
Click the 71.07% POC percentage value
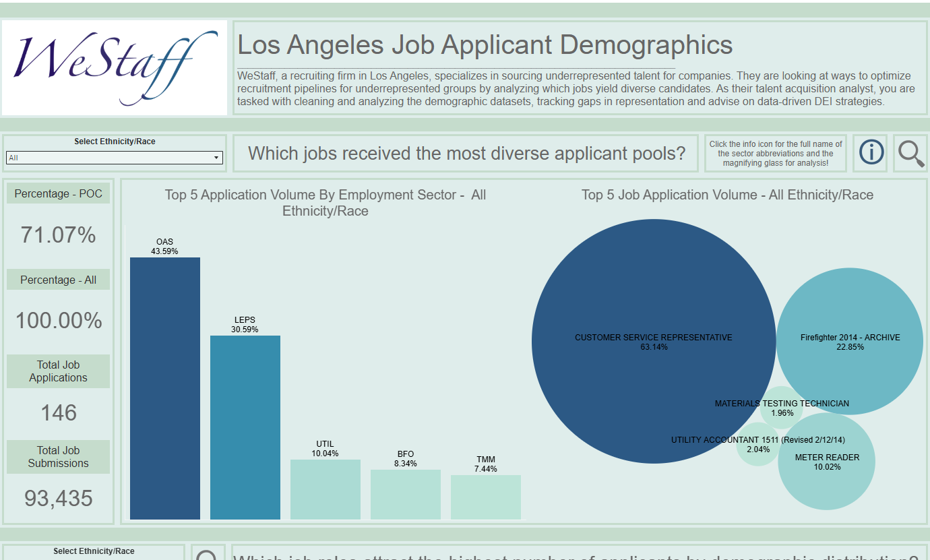point(59,235)
